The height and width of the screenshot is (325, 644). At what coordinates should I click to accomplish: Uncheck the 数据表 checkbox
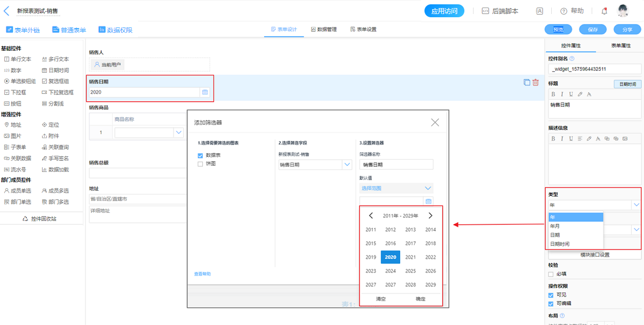pos(201,156)
